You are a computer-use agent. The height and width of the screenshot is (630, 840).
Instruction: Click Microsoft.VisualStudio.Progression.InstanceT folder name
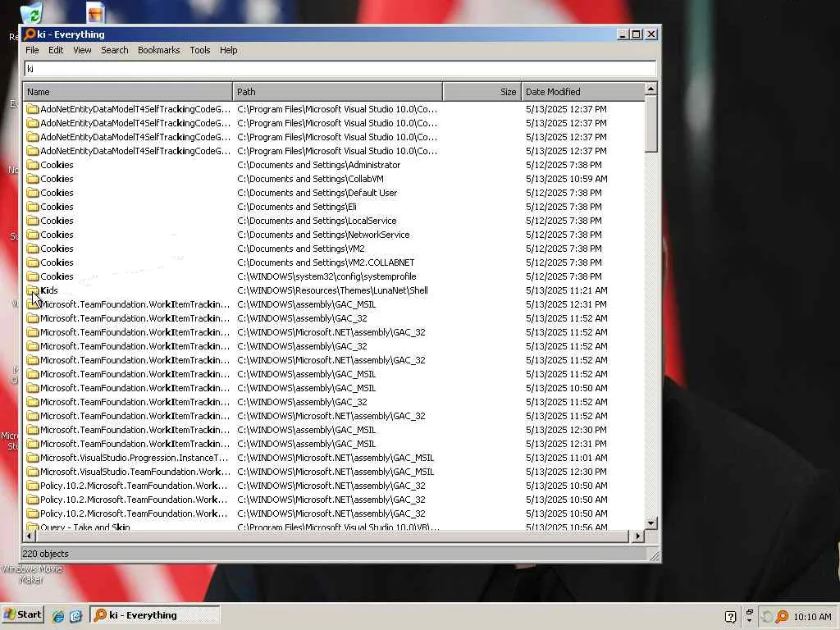[x=135, y=458]
